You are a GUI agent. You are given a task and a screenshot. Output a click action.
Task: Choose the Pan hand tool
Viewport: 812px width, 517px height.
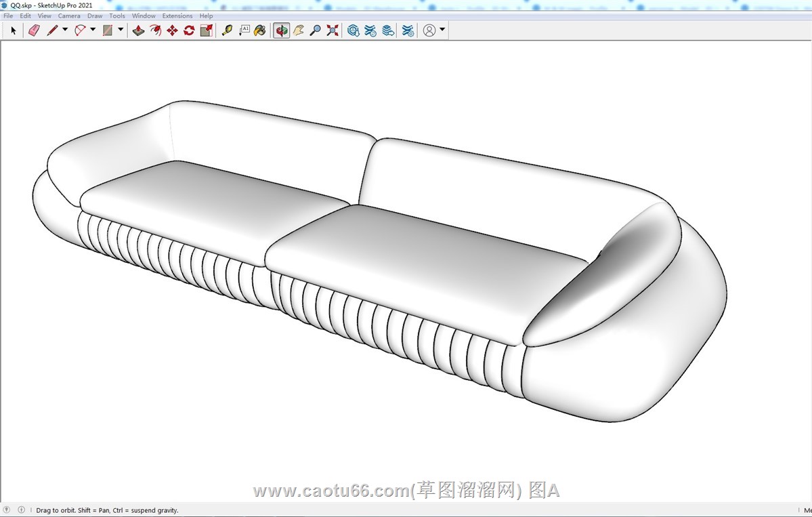pos(298,30)
